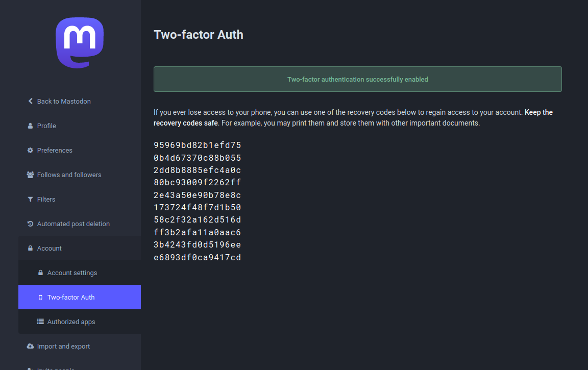Click the two-factor authentication success banner
The width and height of the screenshot is (588, 370).
357,79
